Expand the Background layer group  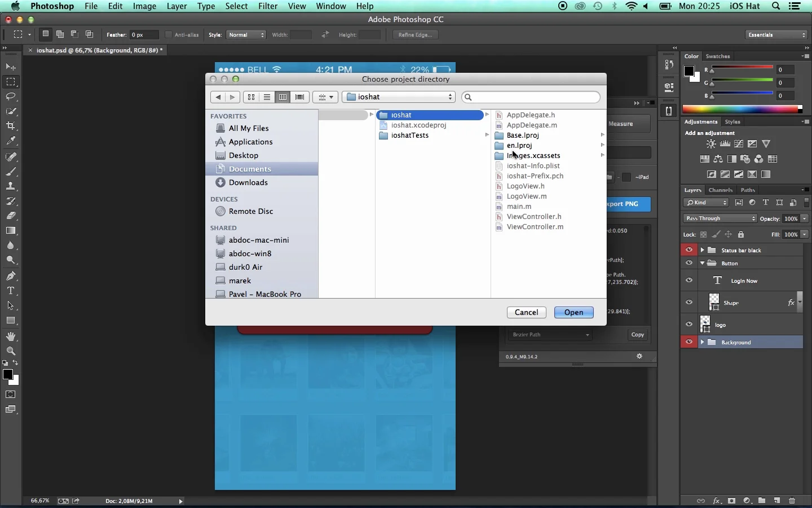tap(703, 342)
